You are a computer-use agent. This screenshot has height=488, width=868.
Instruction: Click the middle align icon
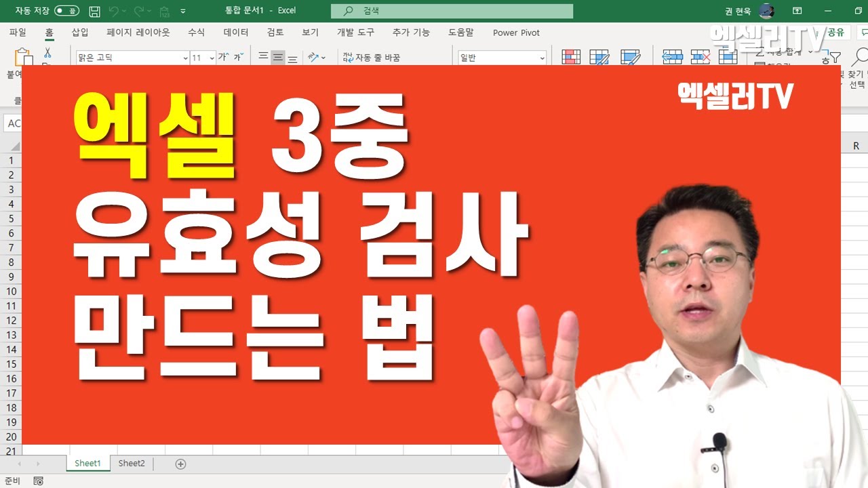click(277, 58)
